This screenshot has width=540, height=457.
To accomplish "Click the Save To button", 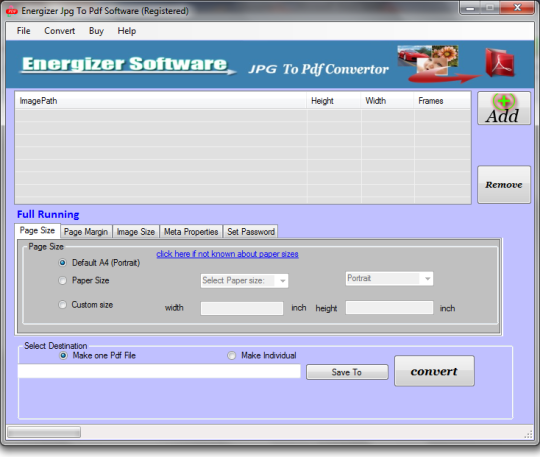I will [347, 372].
